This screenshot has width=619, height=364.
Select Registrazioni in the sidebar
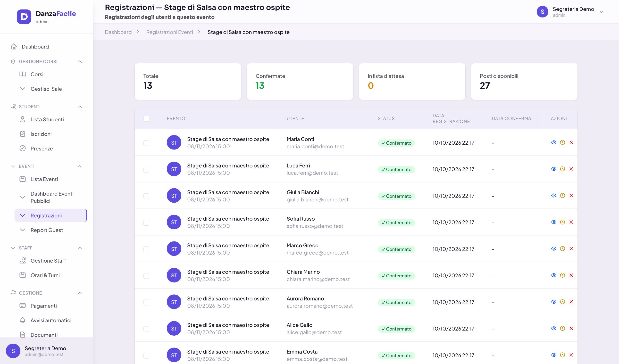point(50,215)
